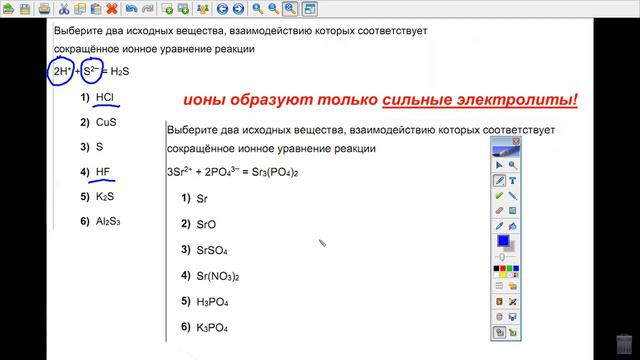Click answer option K₃PO₄
The image size is (640, 360).
212,328
